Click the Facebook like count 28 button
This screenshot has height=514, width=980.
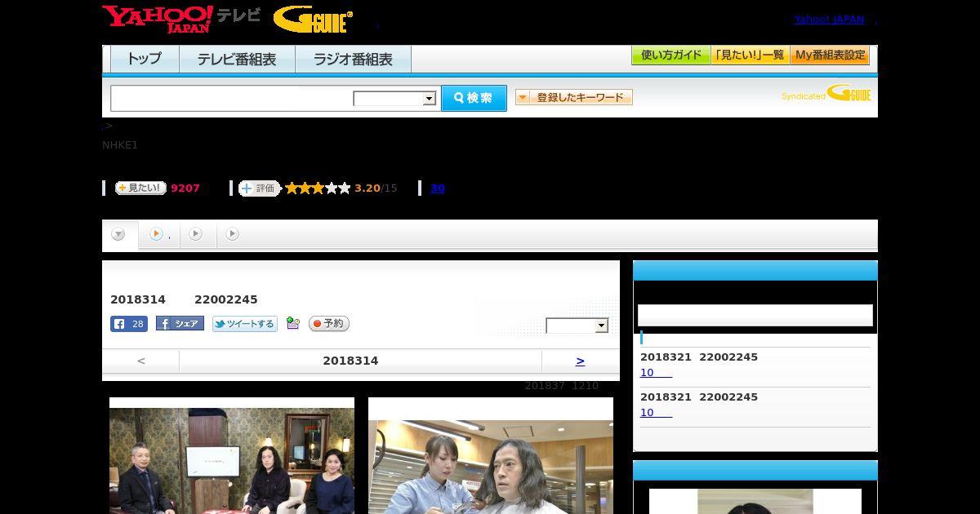point(129,324)
